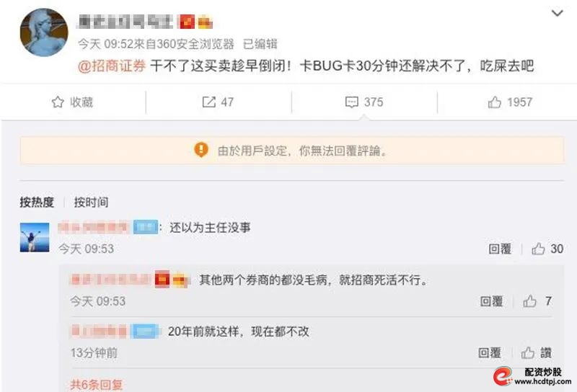Like the post with the 1957 thumbs-up
The image size is (577, 392).
click(495, 102)
